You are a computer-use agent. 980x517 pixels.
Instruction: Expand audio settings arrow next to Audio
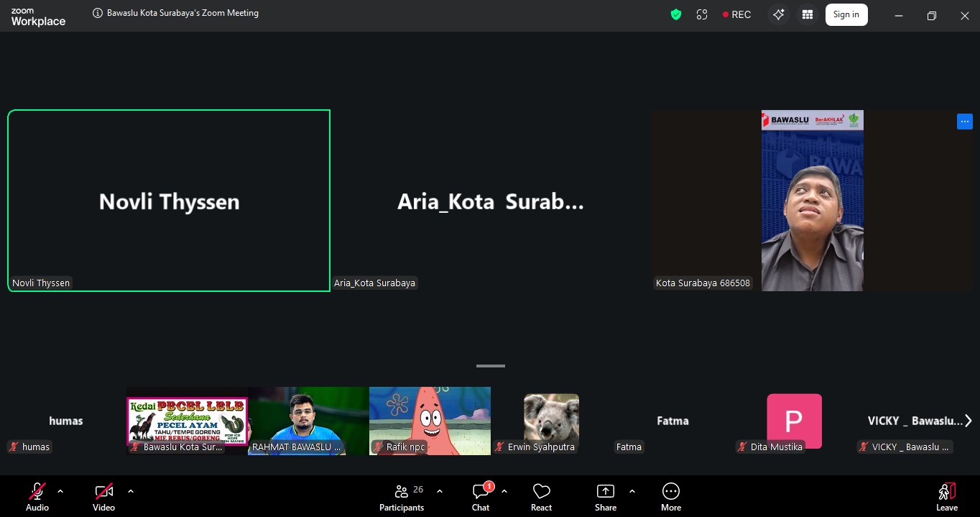(x=60, y=491)
